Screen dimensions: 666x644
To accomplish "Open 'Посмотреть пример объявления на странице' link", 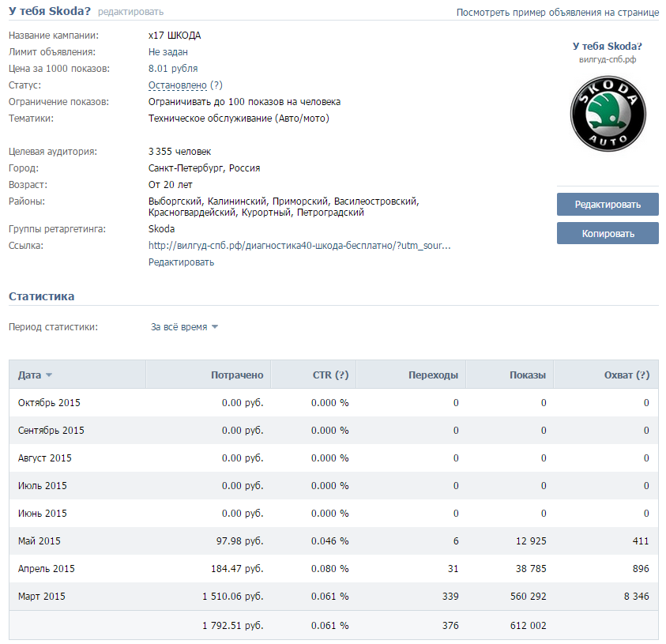I will click(x=558, y=13).
